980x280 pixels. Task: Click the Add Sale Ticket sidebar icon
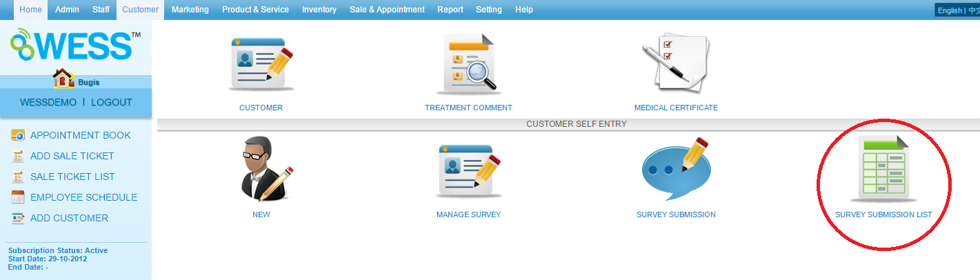19,156
